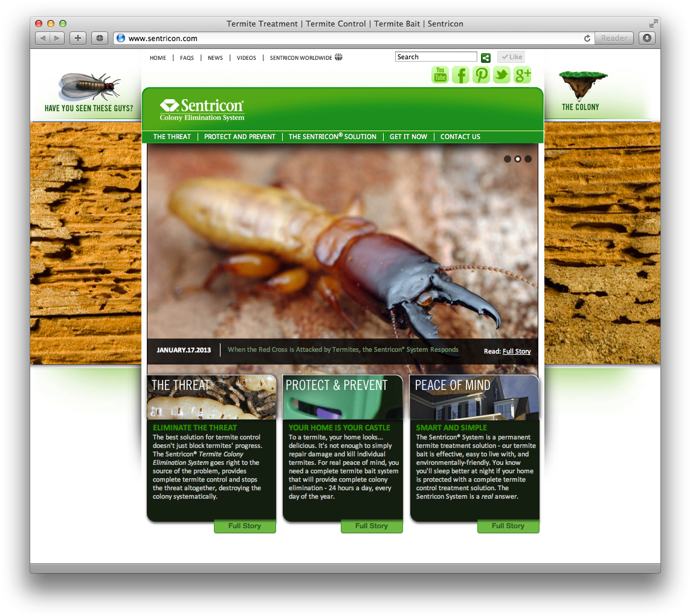Click Full Story under Smart and Simple

(508, 526)
